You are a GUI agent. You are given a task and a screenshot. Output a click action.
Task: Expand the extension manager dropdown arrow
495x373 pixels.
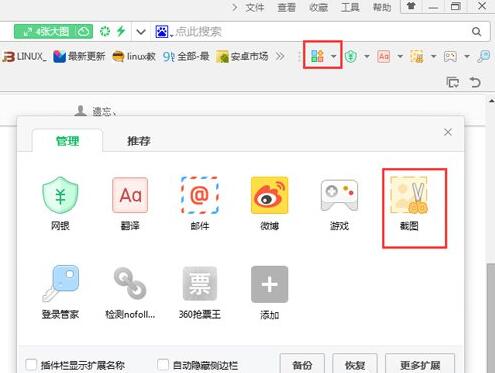coord(333,56)
